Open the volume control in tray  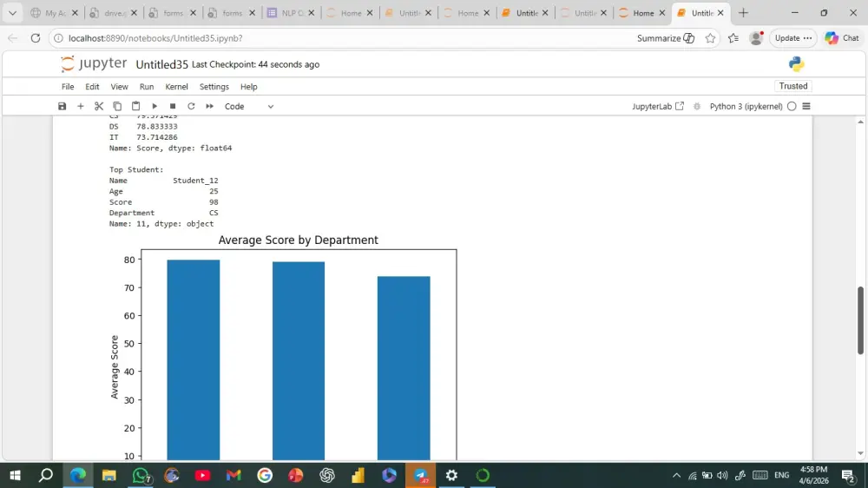coord(722,475)
